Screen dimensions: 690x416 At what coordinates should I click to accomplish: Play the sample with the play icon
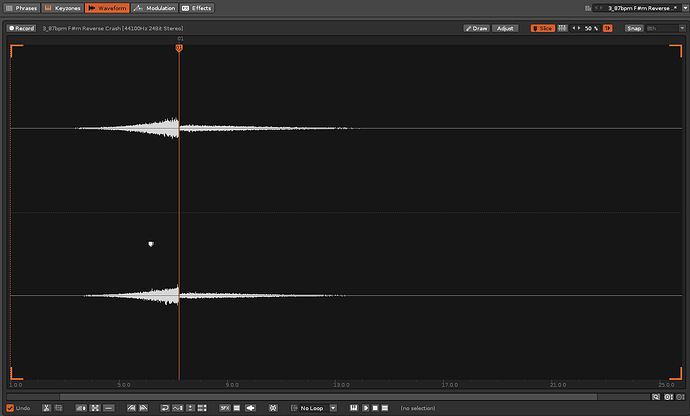365,408
